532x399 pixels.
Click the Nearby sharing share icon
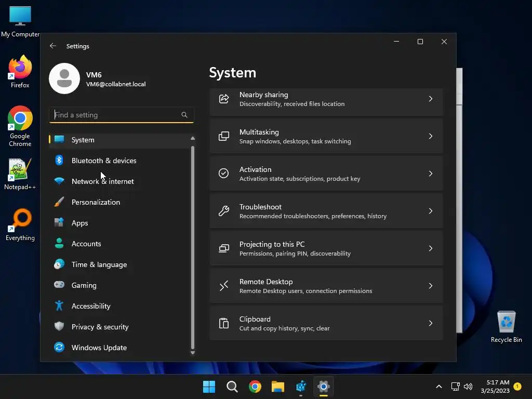point(224,99)
